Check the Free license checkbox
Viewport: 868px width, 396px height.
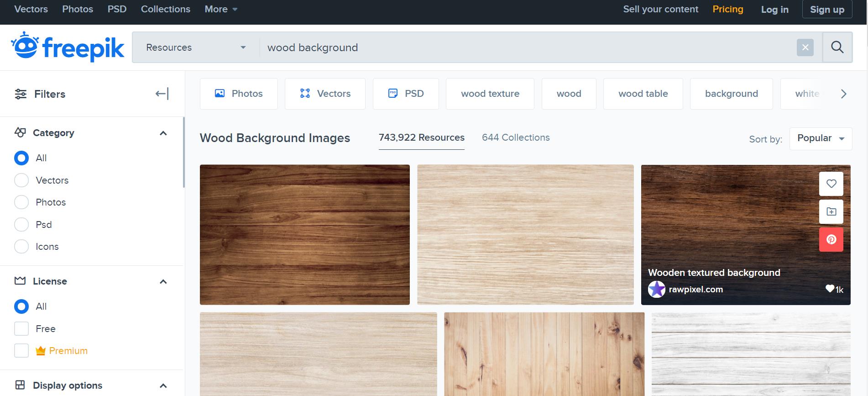(21, 328)
